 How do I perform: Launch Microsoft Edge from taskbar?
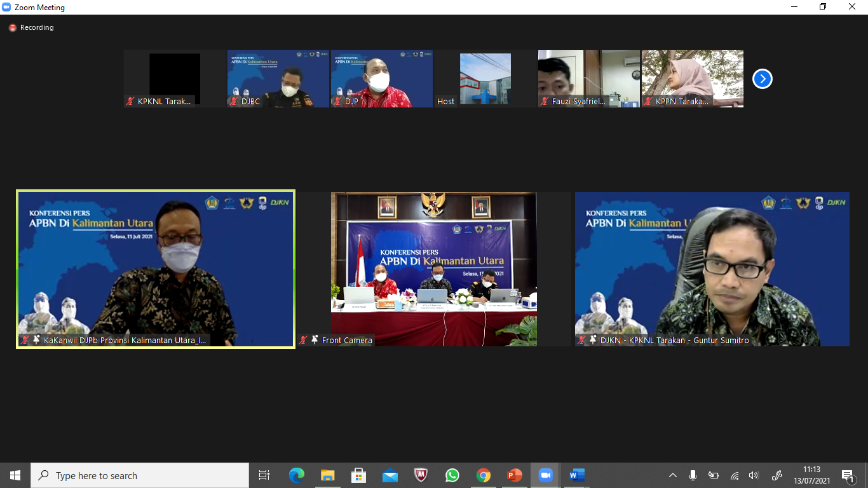(296, 475)
